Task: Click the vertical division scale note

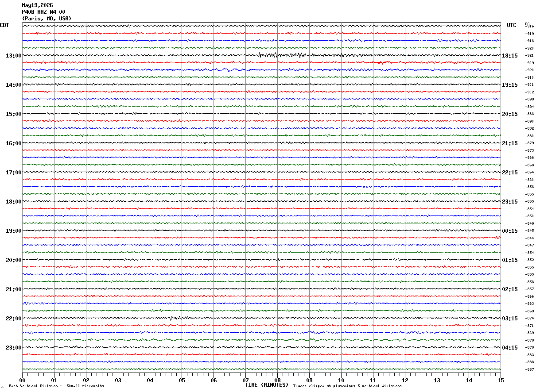Action: (x=56, y=386)
